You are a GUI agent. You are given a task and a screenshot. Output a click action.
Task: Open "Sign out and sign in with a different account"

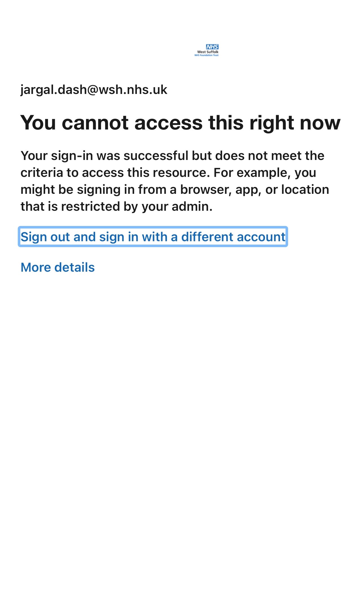[153, 237]
